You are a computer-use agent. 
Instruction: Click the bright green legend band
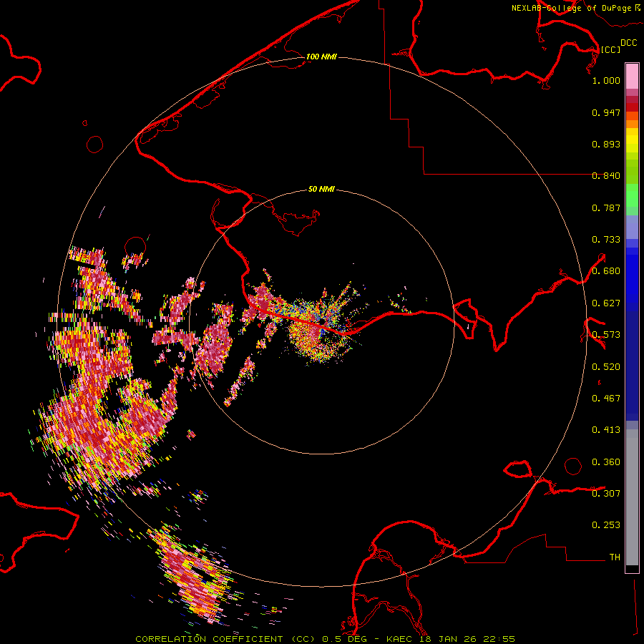pos(632,195)
